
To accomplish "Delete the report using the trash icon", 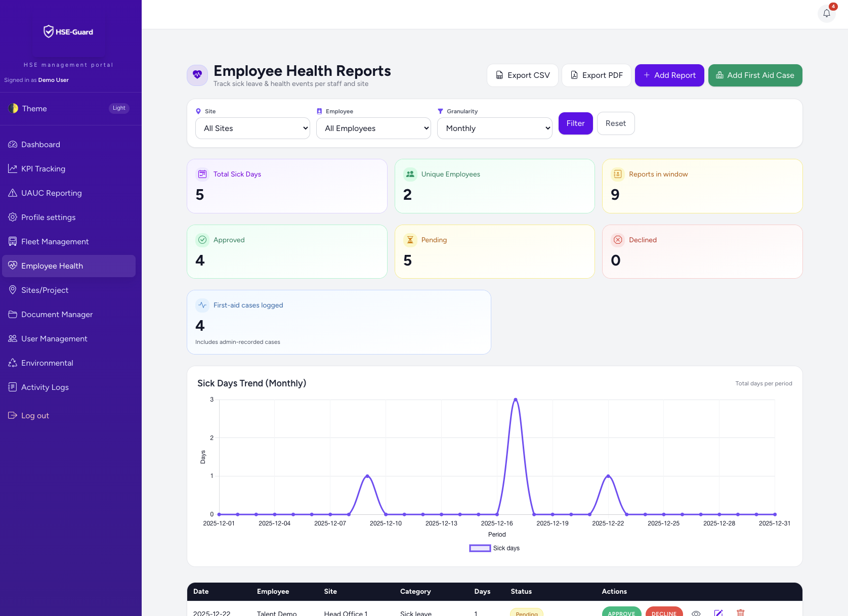I will tap(740, 613).
